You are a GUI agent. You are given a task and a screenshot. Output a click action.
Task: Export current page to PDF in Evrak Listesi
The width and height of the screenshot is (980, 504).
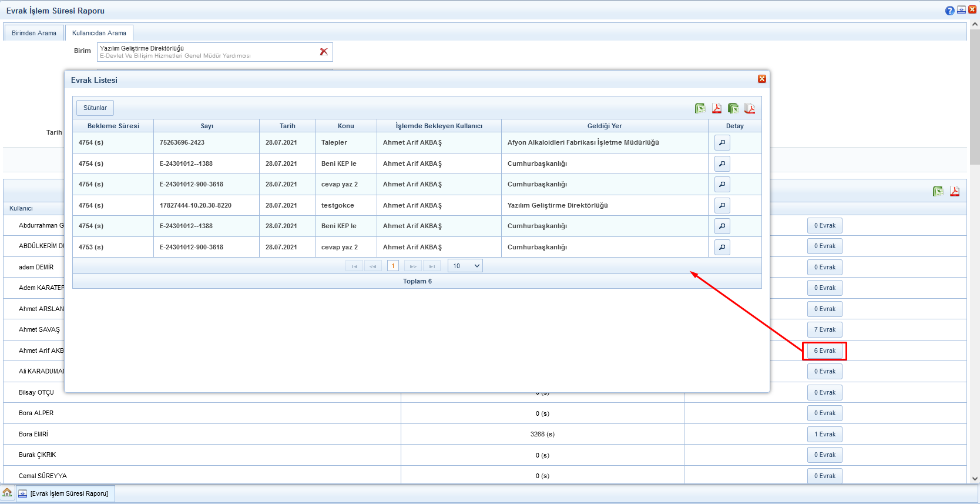(717, 108)
